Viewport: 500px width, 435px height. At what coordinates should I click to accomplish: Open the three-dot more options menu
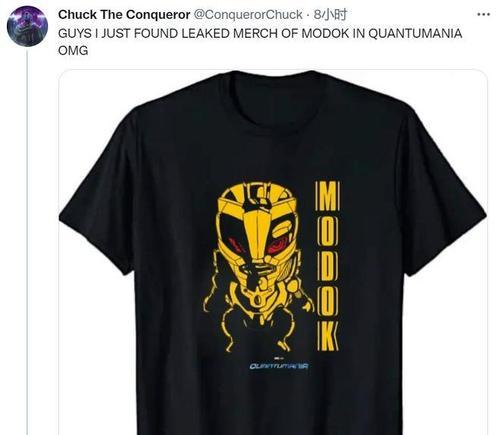483,14
